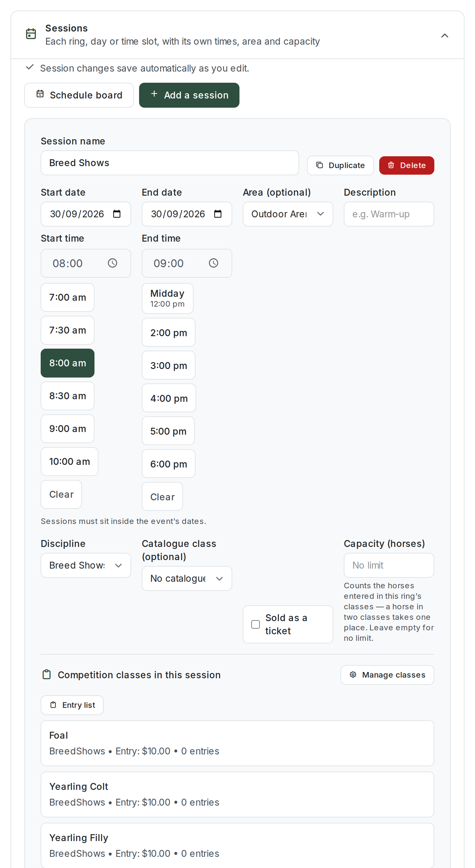Set end time to Midday 12:00 pm

[x=167, y=298]
